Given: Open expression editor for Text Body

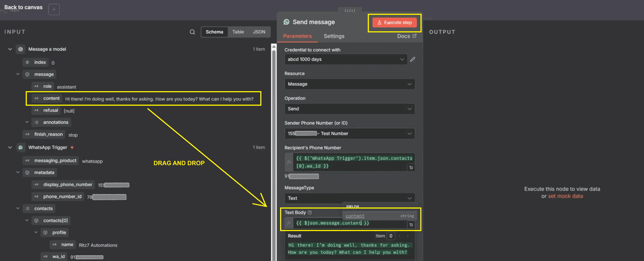Looking at the screenshot, I should click(x=411, y=225).
